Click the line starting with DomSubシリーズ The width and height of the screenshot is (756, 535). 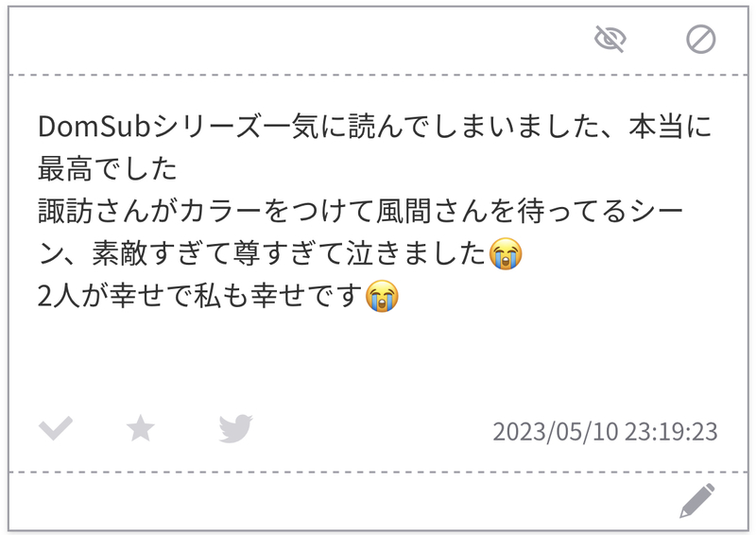374,127
